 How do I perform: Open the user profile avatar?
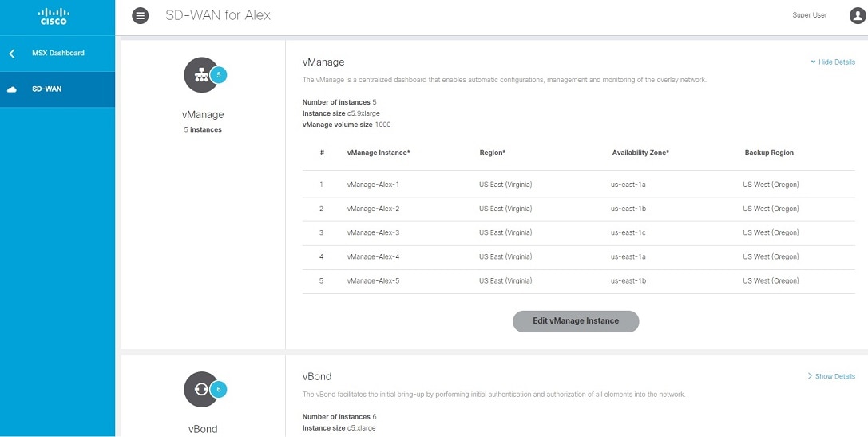tap(858, 15)
